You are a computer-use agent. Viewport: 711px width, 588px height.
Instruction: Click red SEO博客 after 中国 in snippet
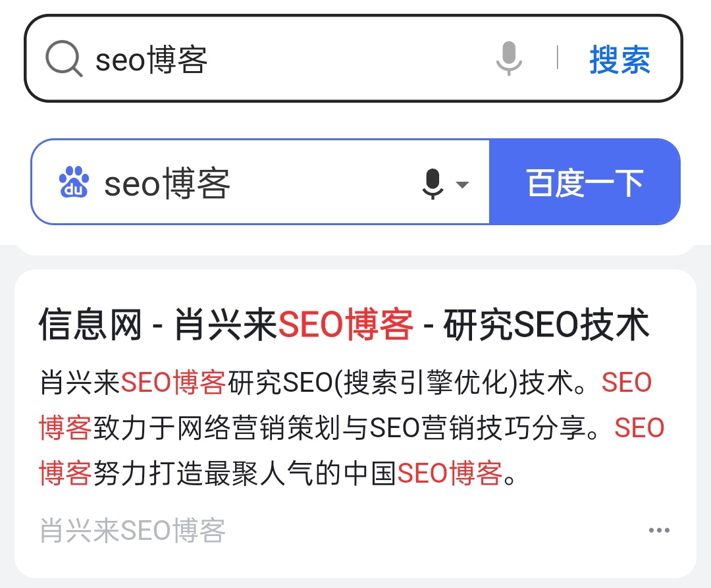[450, 473]
